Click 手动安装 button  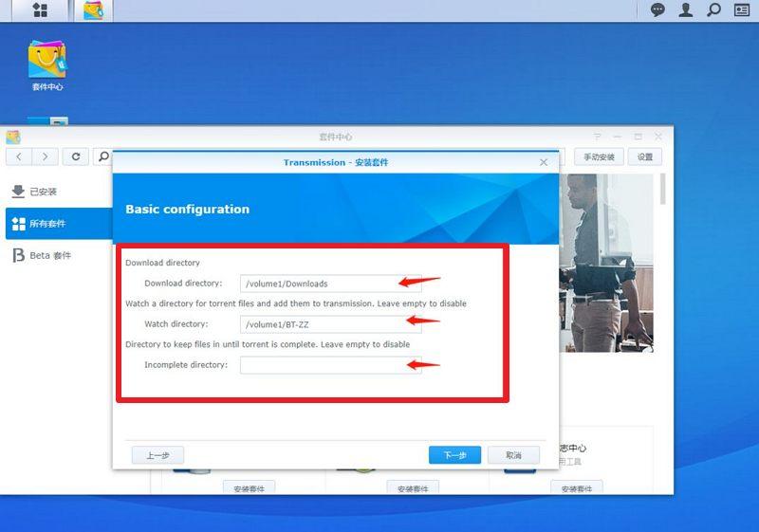tap(599, 156)
